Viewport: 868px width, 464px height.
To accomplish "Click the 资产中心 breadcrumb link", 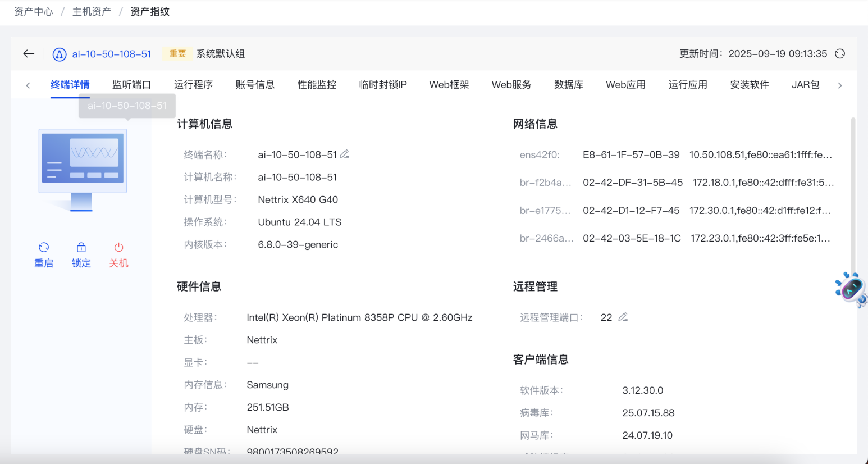I will [34, 12].
